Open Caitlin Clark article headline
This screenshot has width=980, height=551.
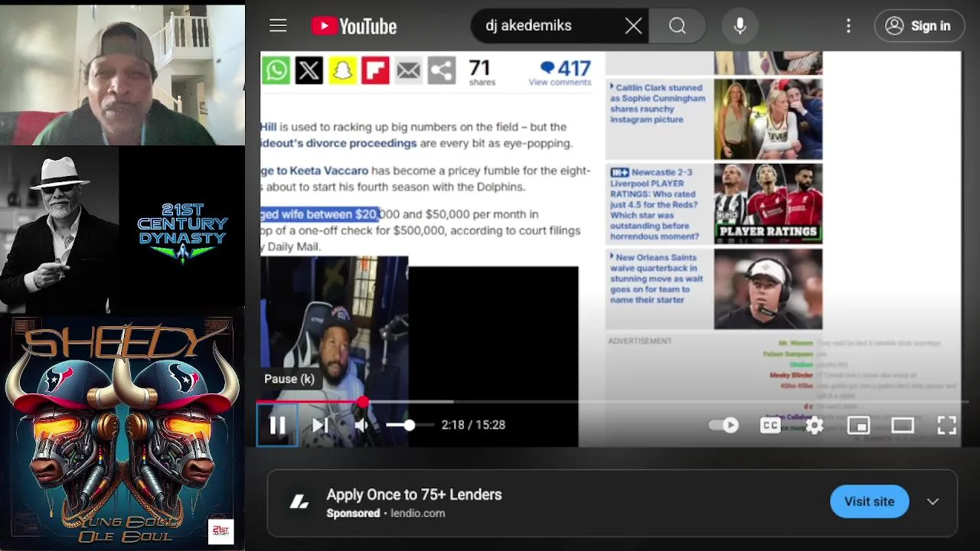click(x=658, y=103)
